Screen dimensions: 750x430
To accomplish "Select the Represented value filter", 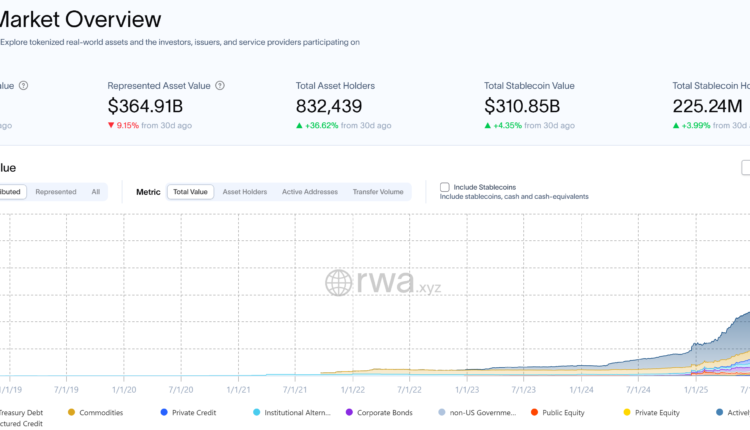I will click(56, 191).
